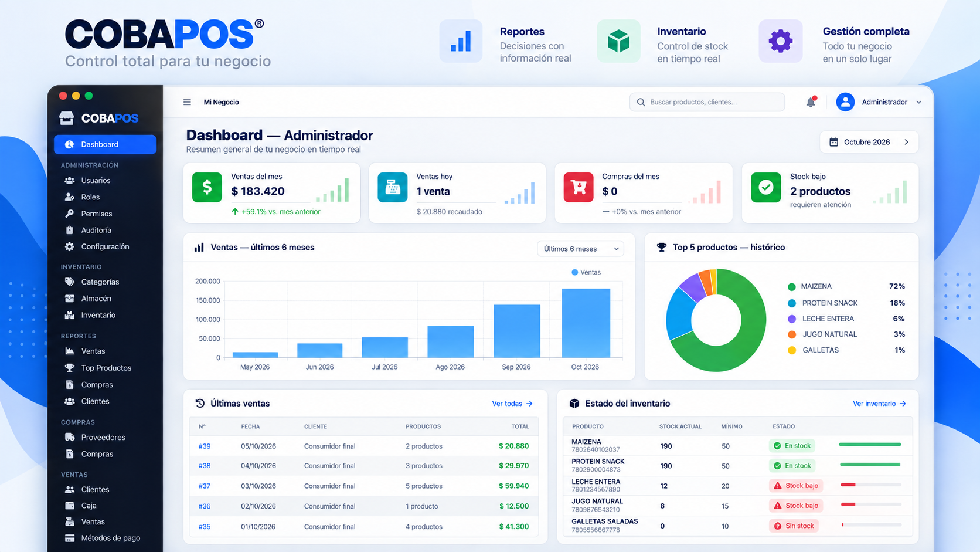980x552 pixels.
Task: Click the Buscar productos, clientes search field
Action: [x=707, y=102]
